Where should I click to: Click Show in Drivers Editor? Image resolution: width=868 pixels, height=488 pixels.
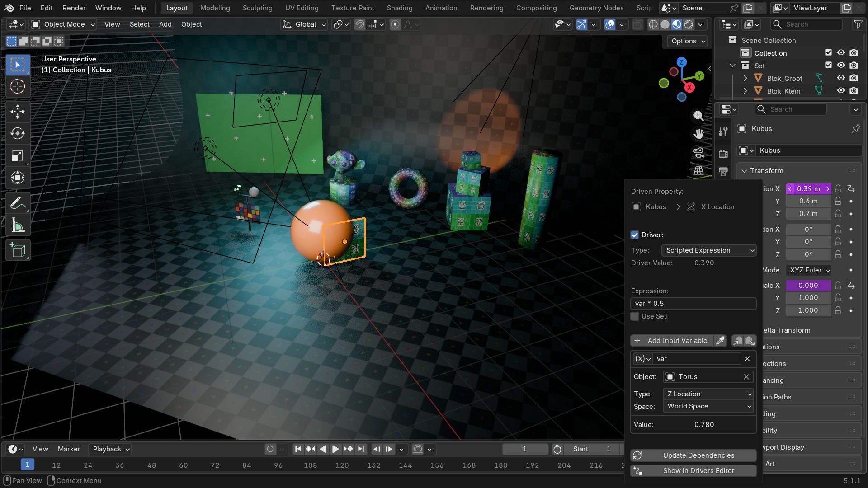tap(693, 471)
